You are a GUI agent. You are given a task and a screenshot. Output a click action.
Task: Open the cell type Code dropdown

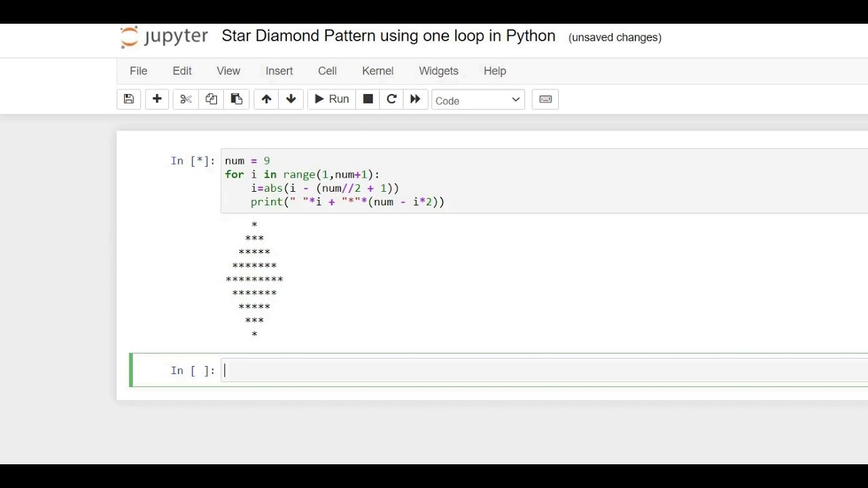tap(478, 100)
